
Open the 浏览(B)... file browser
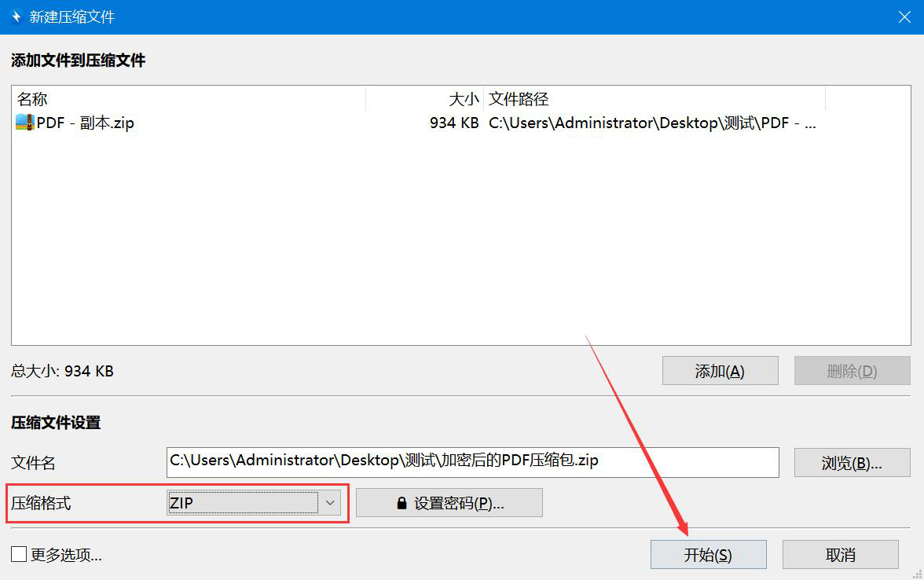click(852, 463)
